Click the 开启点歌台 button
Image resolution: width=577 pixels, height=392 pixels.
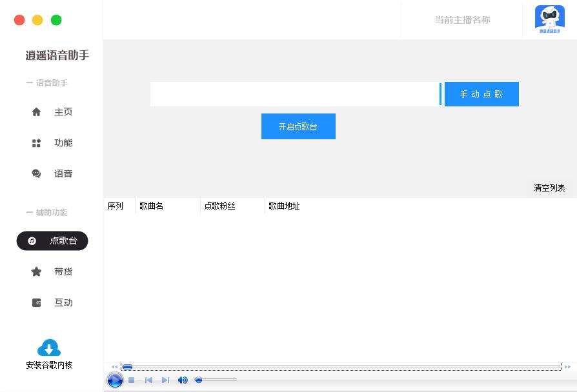pos(298,126)
